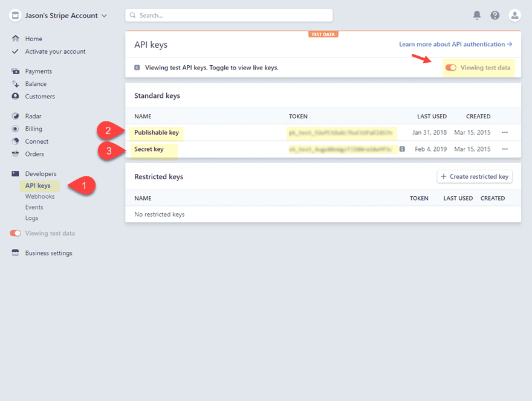This screenshot has height=401, width=532.
Task: Click the help question mark icon
Action: pyautogui.click(x=495, y=14)
